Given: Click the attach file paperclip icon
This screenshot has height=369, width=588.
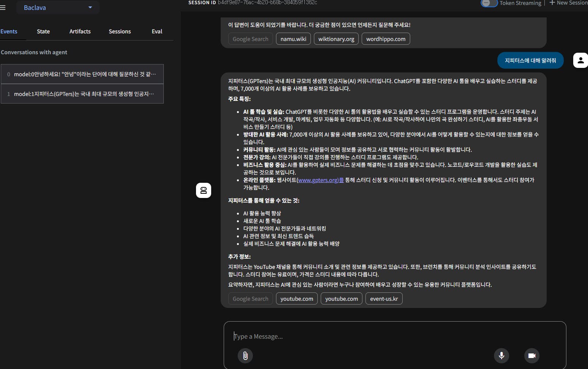Looking at the screenshot, I should [245, 356].
